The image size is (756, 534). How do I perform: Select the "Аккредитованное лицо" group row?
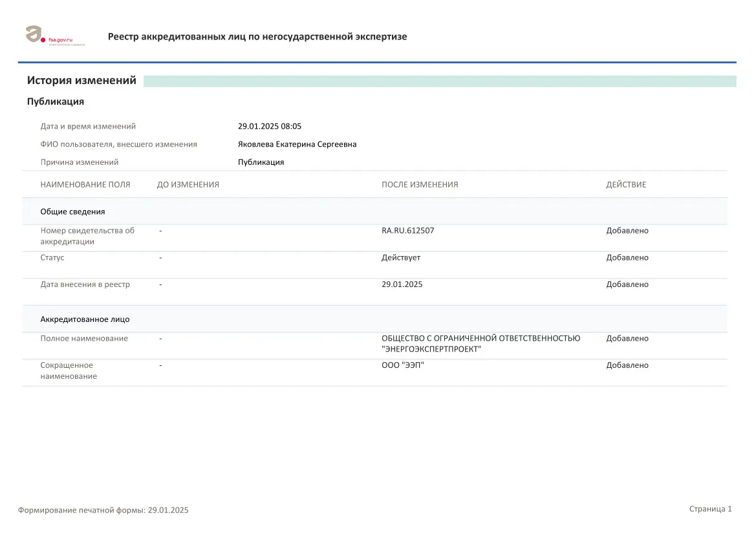point(85,319)
